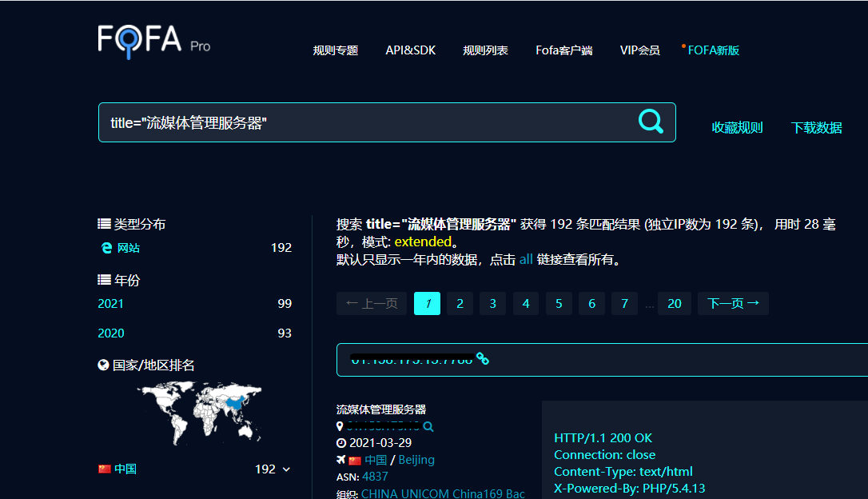Image resolution: width=868 pixels, height=499 pixels.
Task: Open the 规则专题 menu item
Action: pos(336,50)
